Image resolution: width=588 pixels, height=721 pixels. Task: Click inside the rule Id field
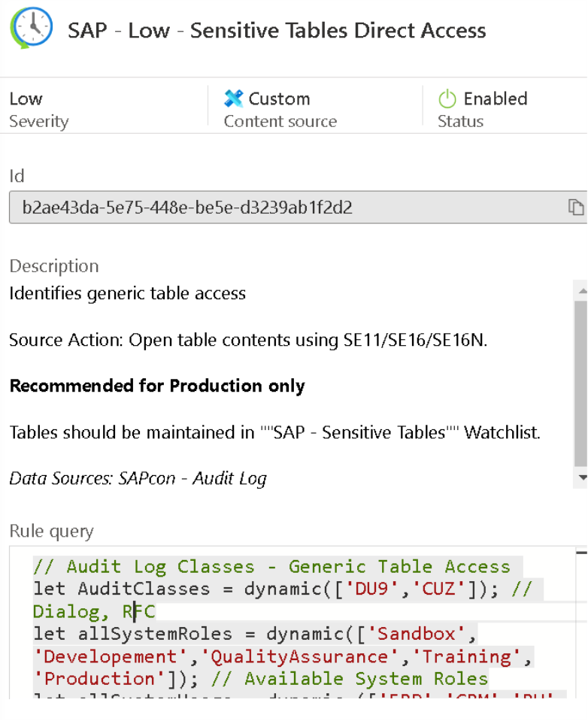(x=286, y=208)
